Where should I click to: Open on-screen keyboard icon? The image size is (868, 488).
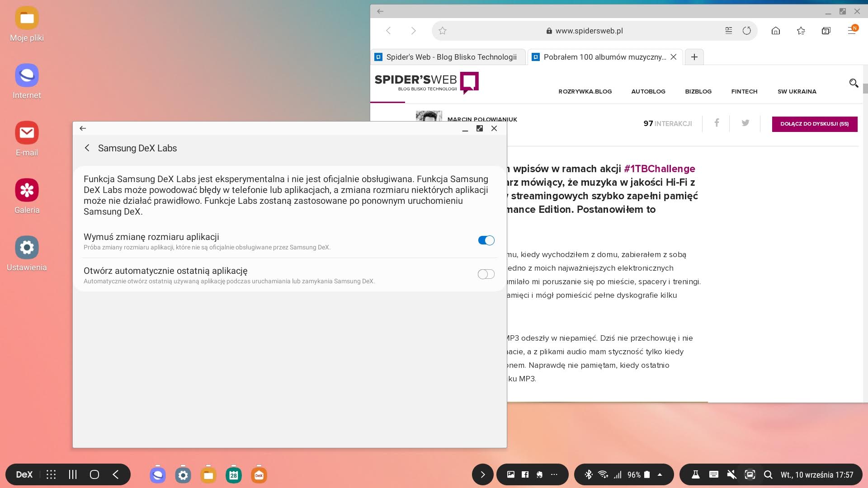(x=714, y=474)
